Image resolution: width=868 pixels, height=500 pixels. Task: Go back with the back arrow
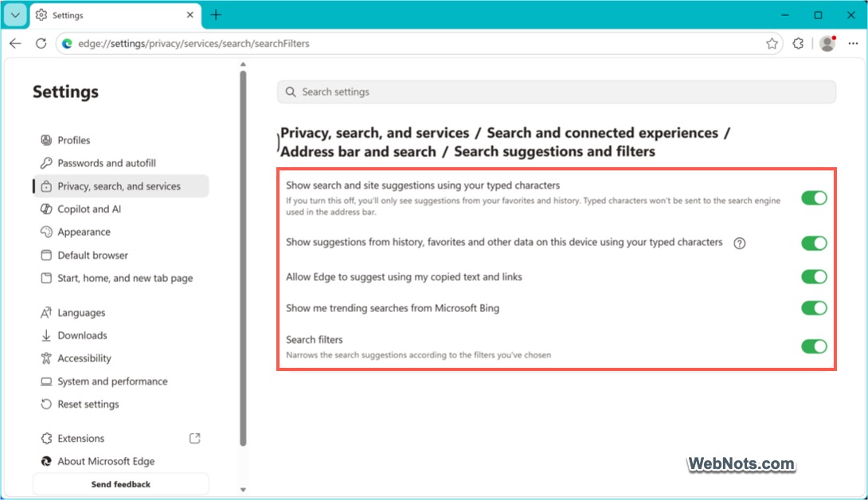pyautogui.click(x=15, y=43)
